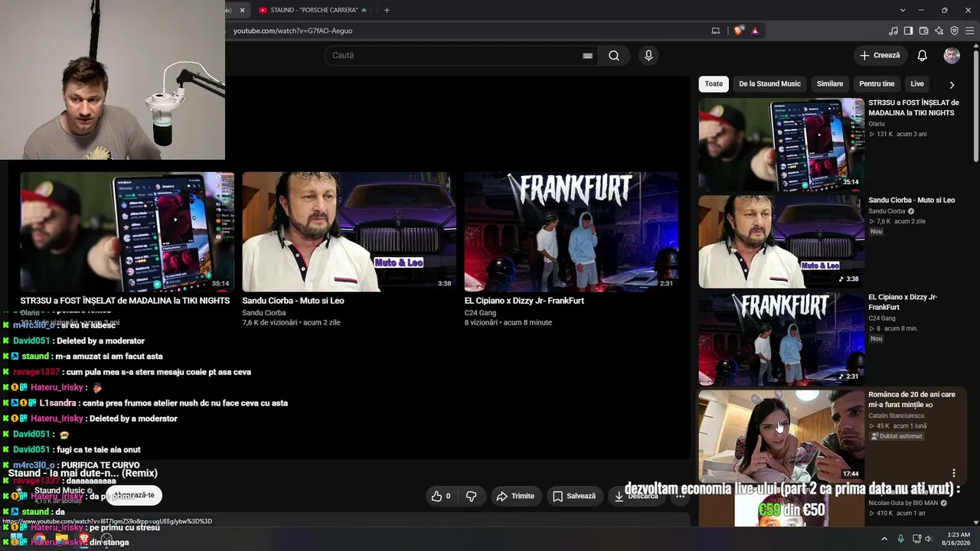Image resolution: width=980 pixels, height=551 pixels.
Task: Select the Live filter chip
Action: (x=917, y=84)
